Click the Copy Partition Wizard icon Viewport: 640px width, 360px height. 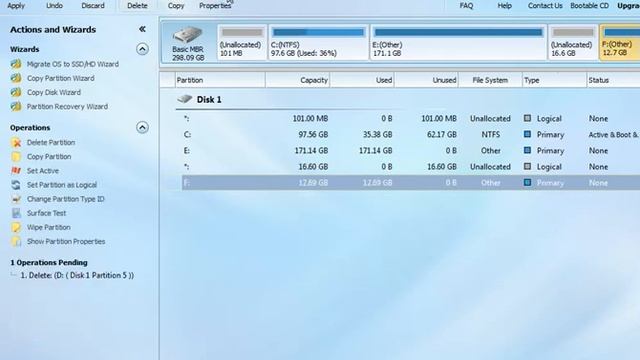(16, 78)
